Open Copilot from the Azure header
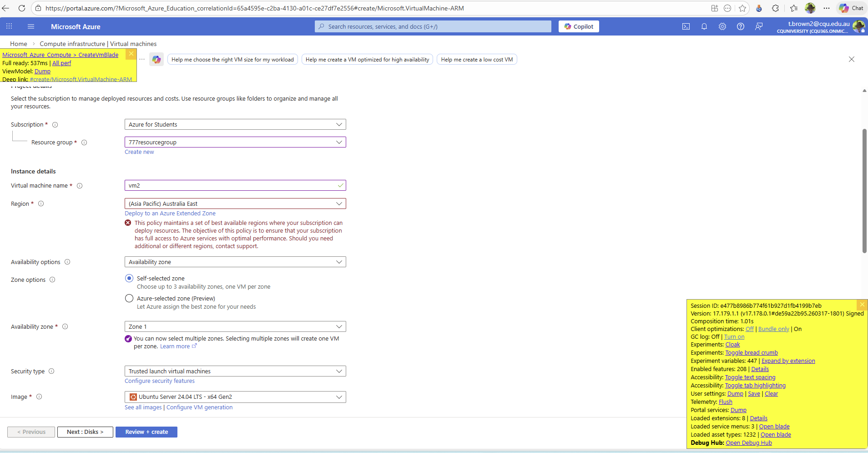The image size is (868, 453). point(579,26)
